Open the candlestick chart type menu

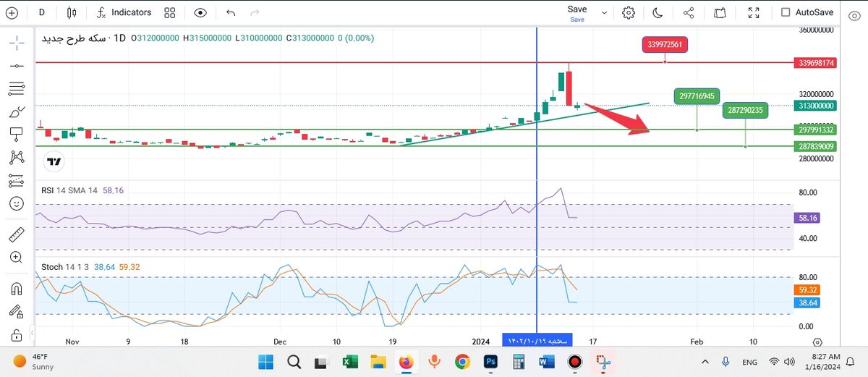(71, 12)
